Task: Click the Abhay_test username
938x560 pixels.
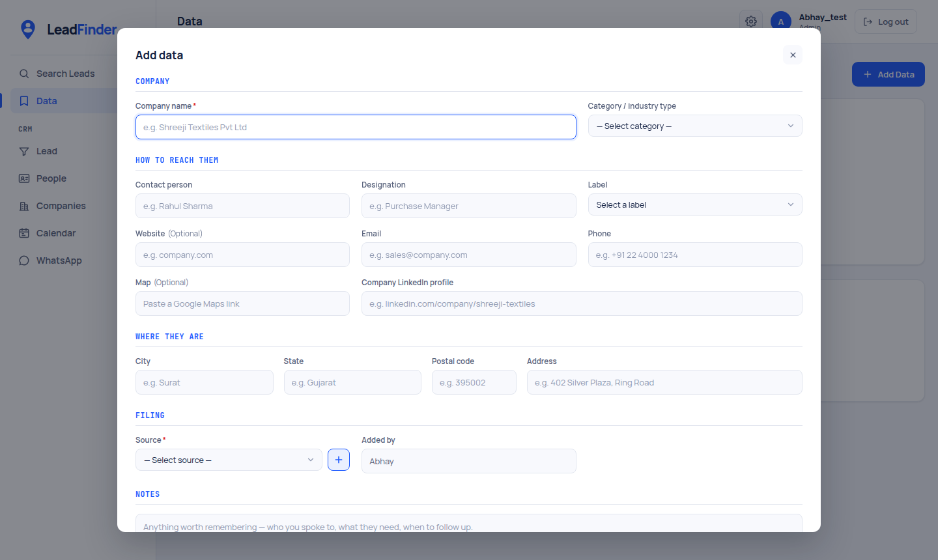Action: tap(823, 18)
